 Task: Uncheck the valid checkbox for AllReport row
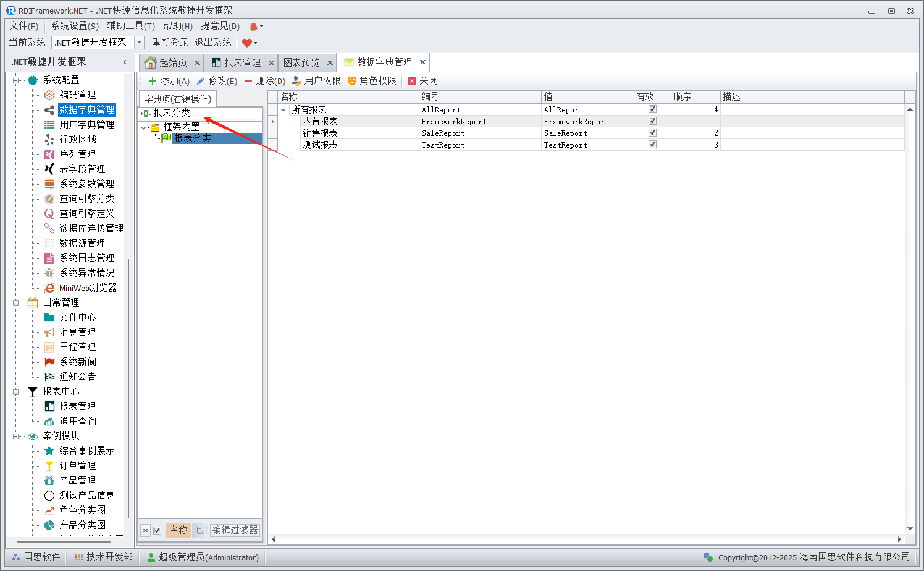[x=652, y=109]
